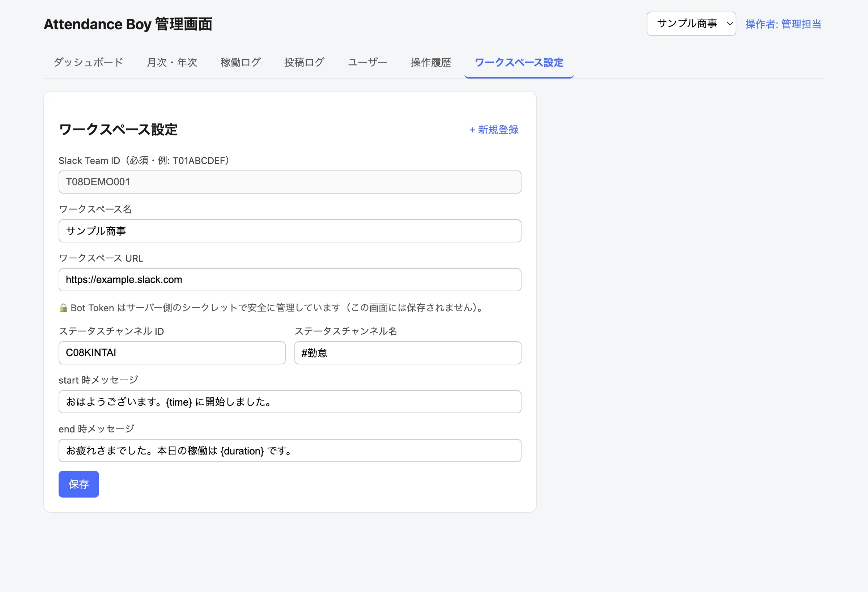This screenshot has height=592, width=868.
Task: Click the Slack Team ID field
Action: point(290,182)
